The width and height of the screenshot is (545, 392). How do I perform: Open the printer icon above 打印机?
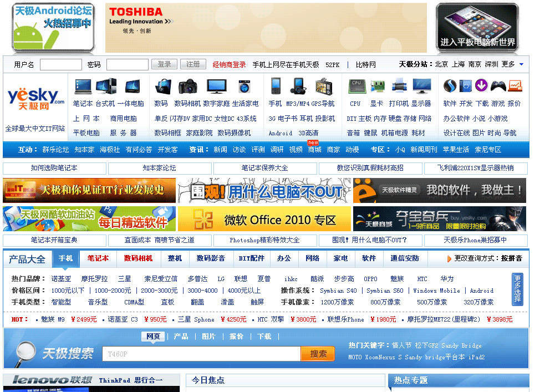click(399, 85)
